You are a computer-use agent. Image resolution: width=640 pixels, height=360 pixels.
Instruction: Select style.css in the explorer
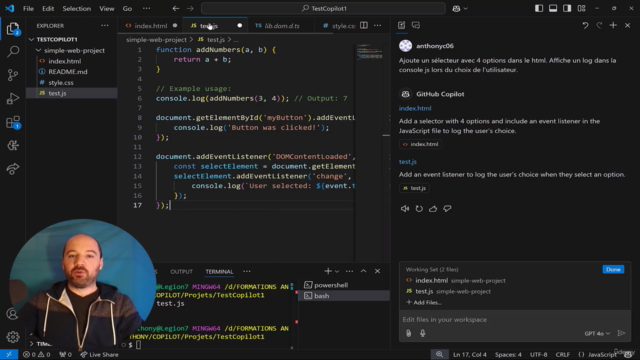pyautogui.click(x=61, y=82)
